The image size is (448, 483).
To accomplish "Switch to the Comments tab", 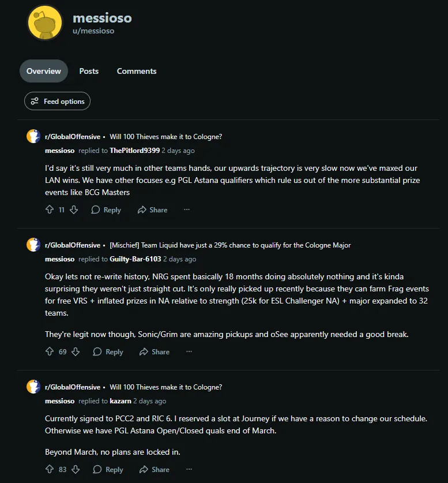I will tap(136, 71).
